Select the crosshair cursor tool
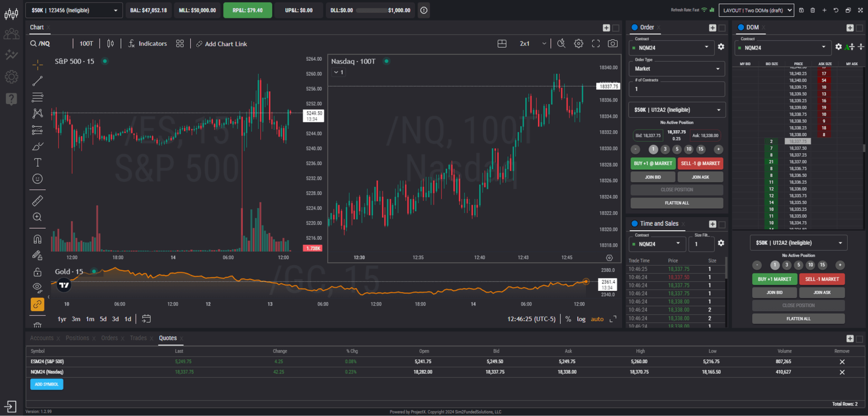 pos(37,64)
